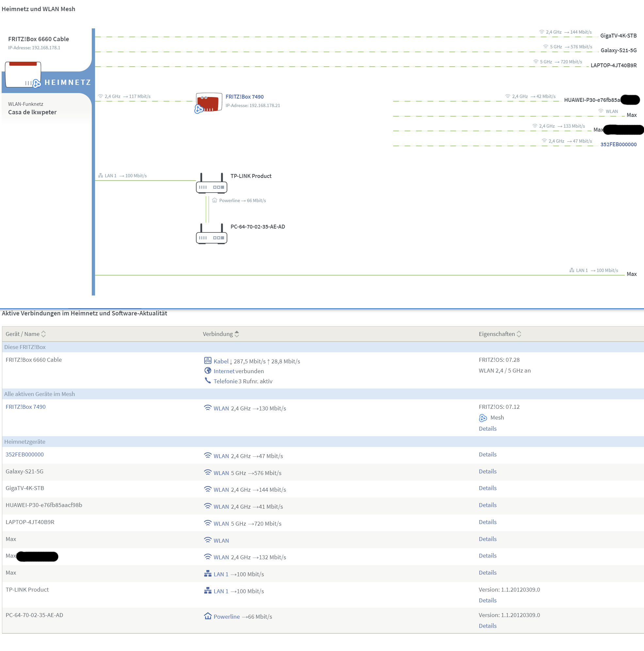Open Details for the FRITZ!Box 7490 row
644x651 pixels.
[x=488, y=429]
